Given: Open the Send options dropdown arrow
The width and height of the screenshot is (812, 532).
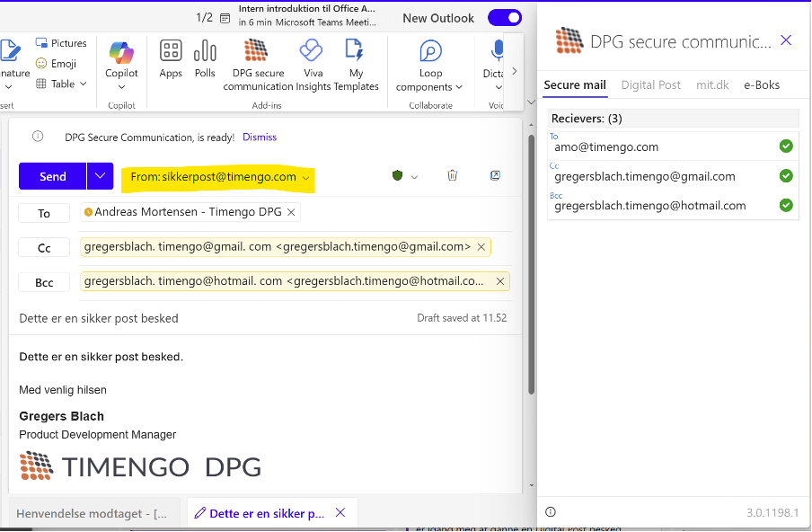Looking at the screenshot, I should [x=100, y=176].
